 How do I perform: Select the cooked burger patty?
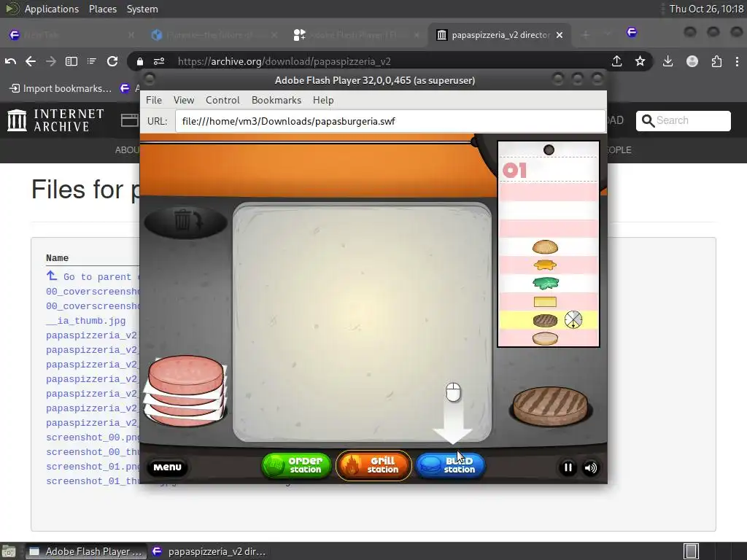tap(550, 405)
